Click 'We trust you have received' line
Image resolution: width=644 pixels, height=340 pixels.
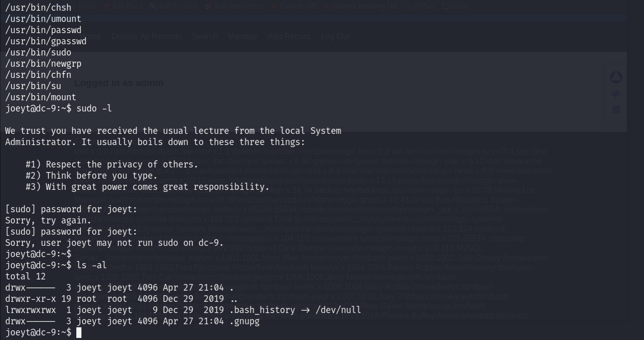click(173, 131)
